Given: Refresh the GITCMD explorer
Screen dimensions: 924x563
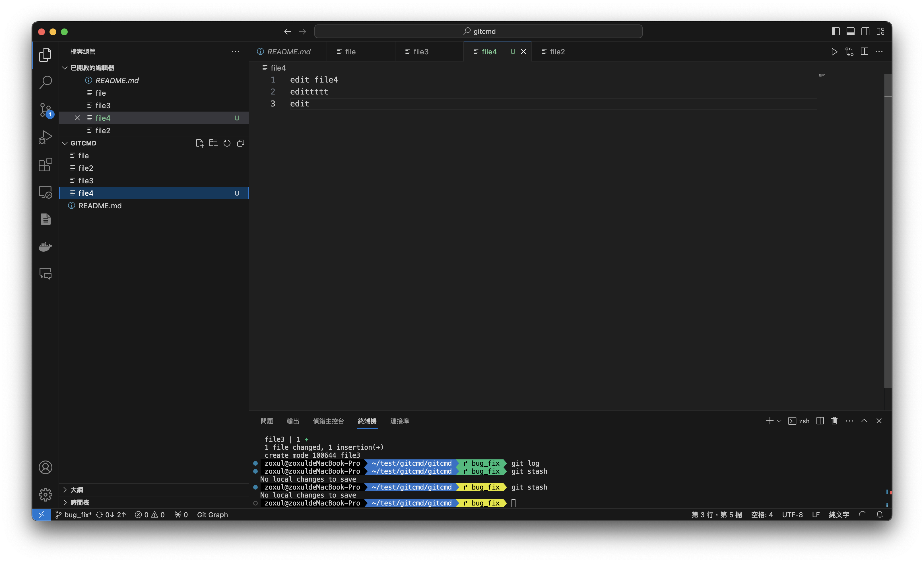Looking at the screenshot, I should point(227,143).
